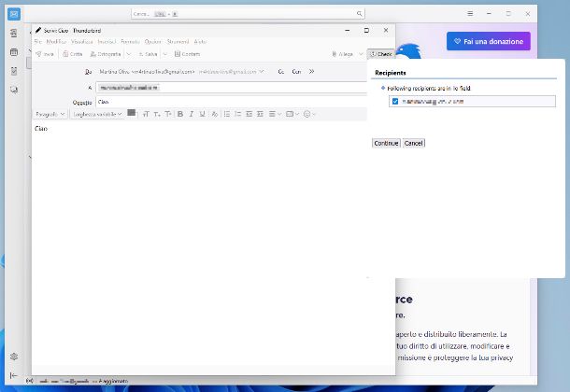Click the Oggetto subject field
570x392 pixels.
coord(234,101)
